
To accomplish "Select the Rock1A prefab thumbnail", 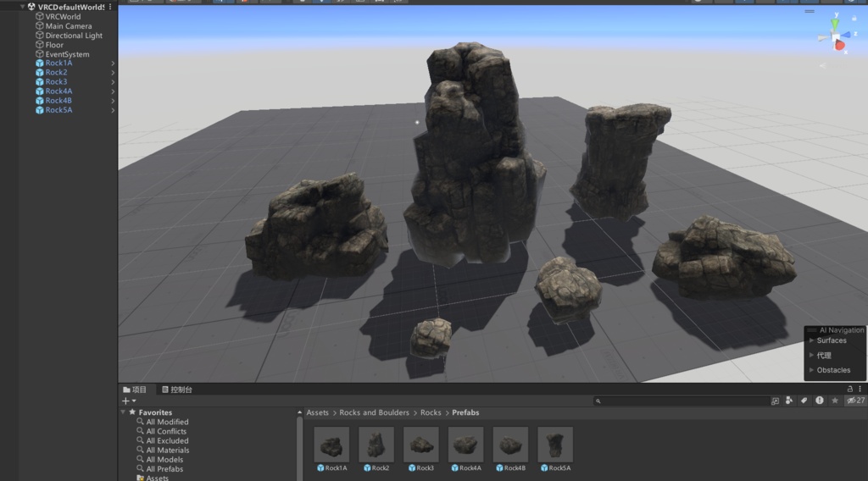I will (331, 445).
